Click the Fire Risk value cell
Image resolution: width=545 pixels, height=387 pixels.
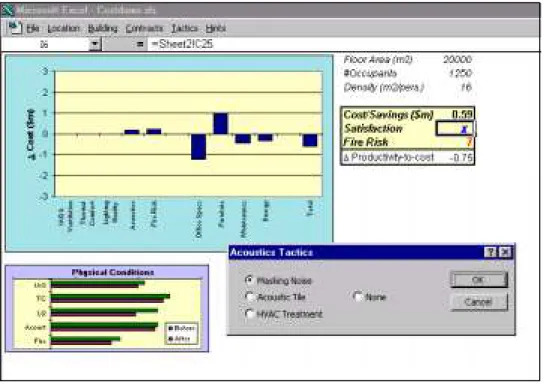(469, 142)
